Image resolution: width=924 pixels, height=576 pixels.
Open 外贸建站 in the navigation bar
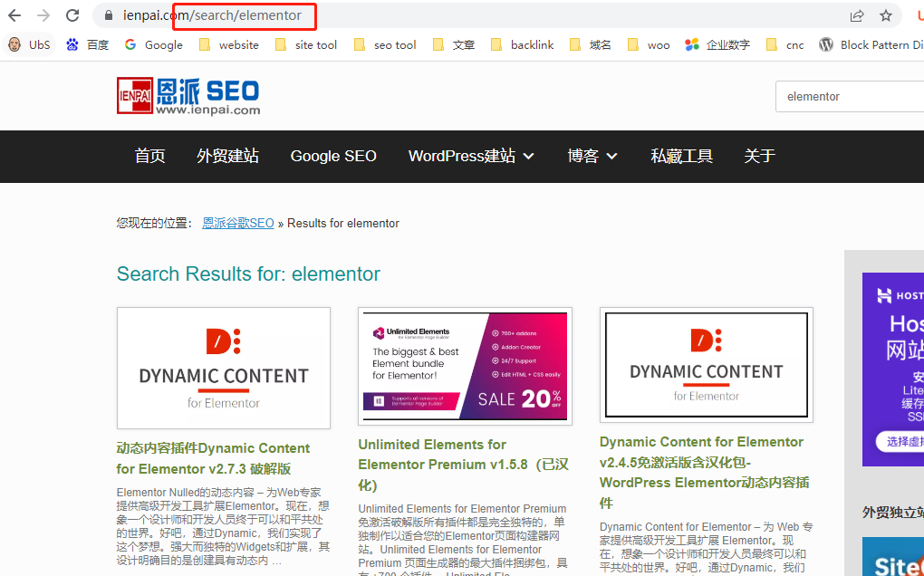pos(227,156)
